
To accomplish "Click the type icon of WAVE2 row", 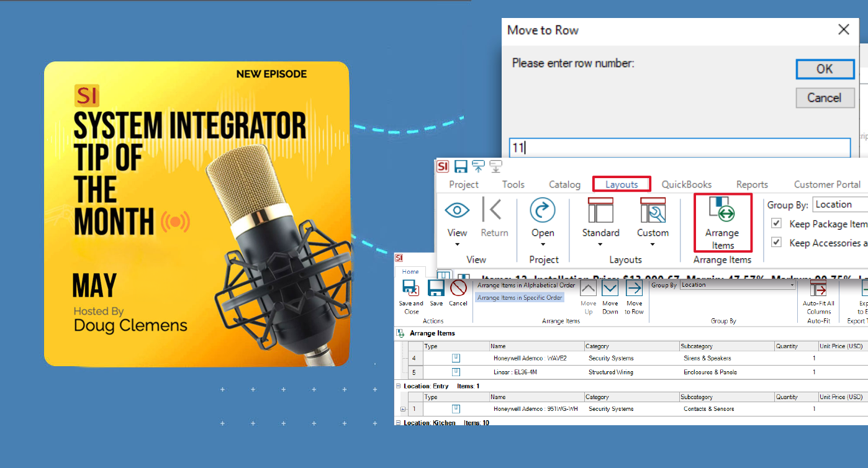I will point(456,358).
